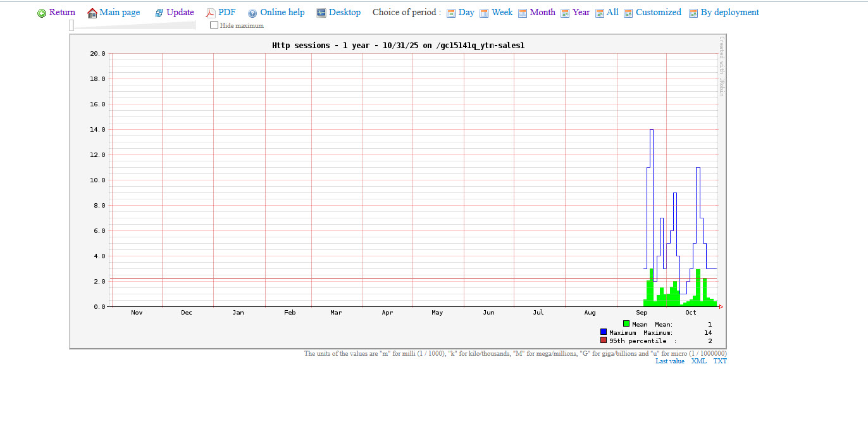The height and width of the screenshot is (426, 868).
Task: Click the Main page house icon
Action: (x=92, y=13)
